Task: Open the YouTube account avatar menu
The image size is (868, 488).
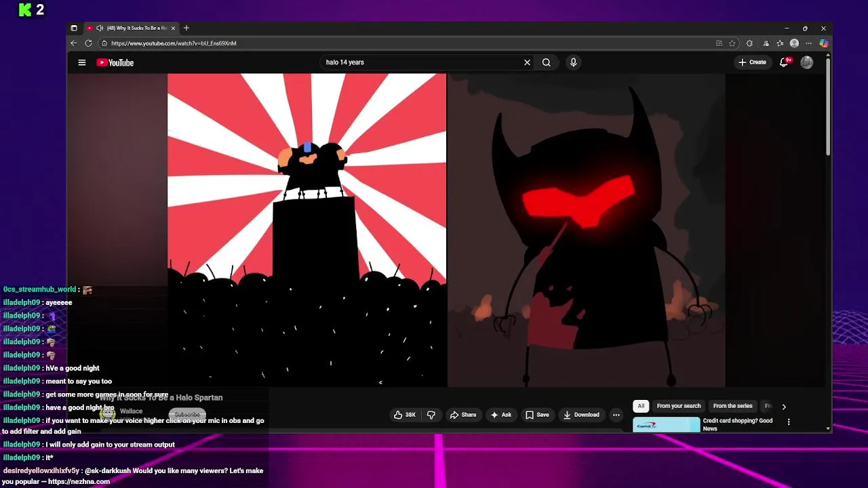Action: click(x=806, y=62)
